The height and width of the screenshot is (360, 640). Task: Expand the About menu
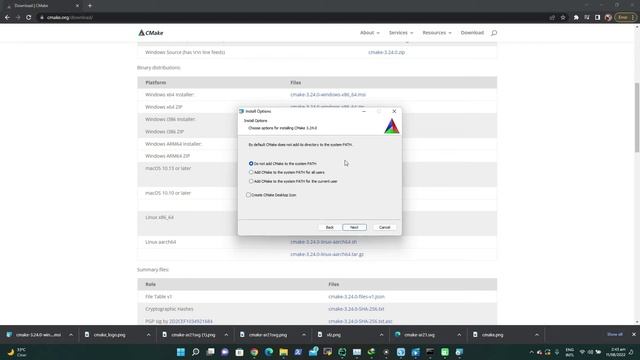(369, 33)
